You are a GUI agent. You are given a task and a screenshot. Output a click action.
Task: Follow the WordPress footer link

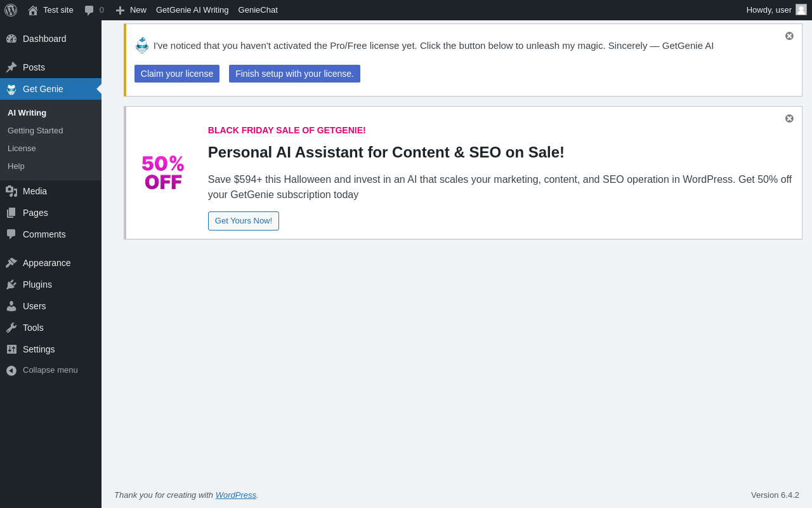pos(236,495)
